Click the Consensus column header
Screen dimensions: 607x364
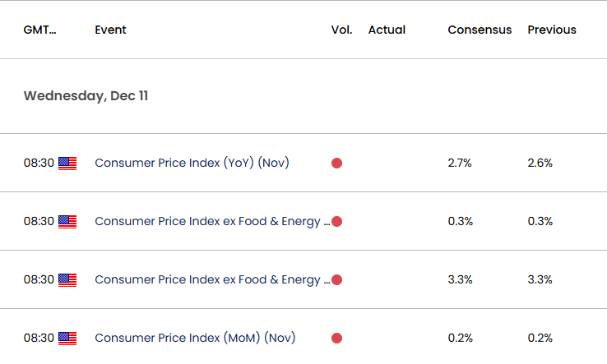480,30
